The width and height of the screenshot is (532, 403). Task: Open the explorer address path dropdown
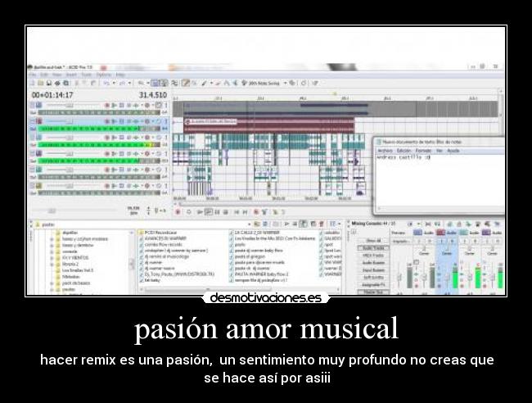click(x=250, y=224)
